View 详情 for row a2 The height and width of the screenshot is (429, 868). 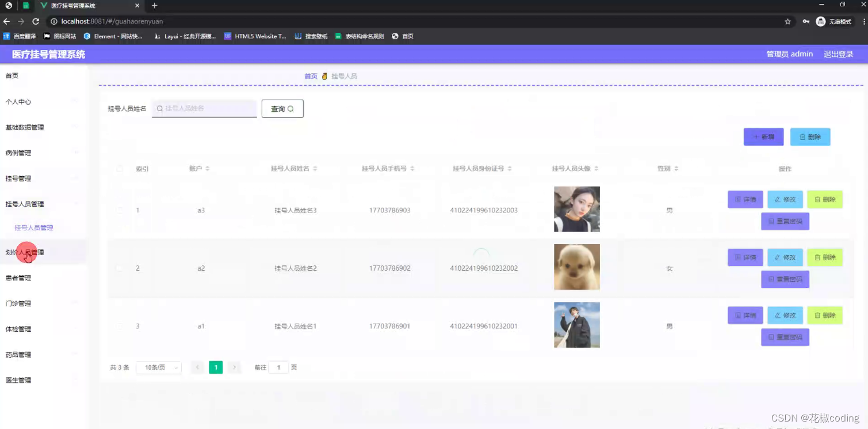[x=745, y=257]
